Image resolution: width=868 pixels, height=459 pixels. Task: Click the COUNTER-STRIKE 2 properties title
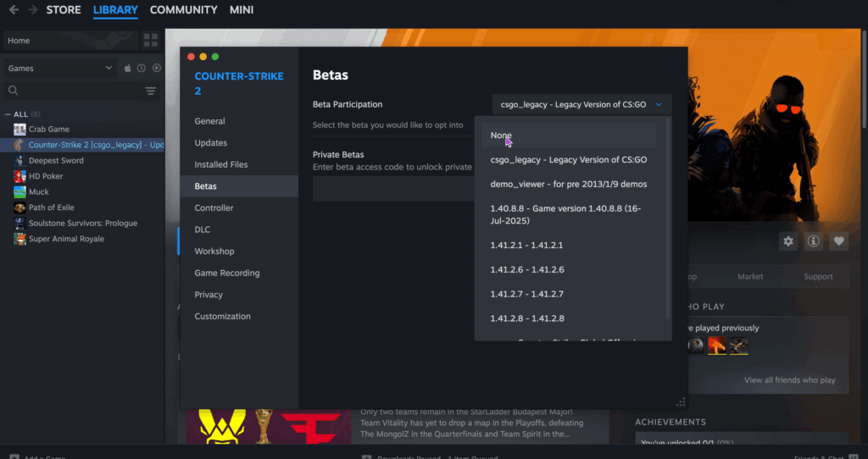(239, 84)
